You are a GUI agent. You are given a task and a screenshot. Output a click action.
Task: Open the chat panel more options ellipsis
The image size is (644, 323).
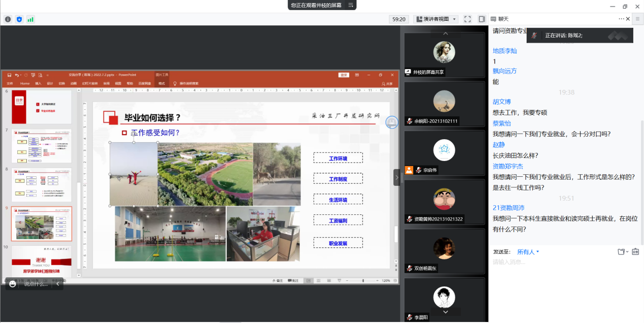[x=621, y=19]
